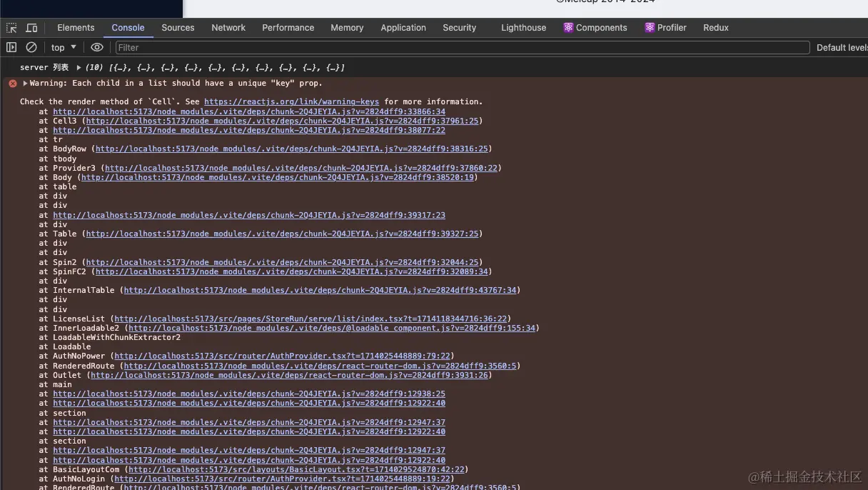
Task: Open the chunk link ending 39317:23
Action: point(249,215)
